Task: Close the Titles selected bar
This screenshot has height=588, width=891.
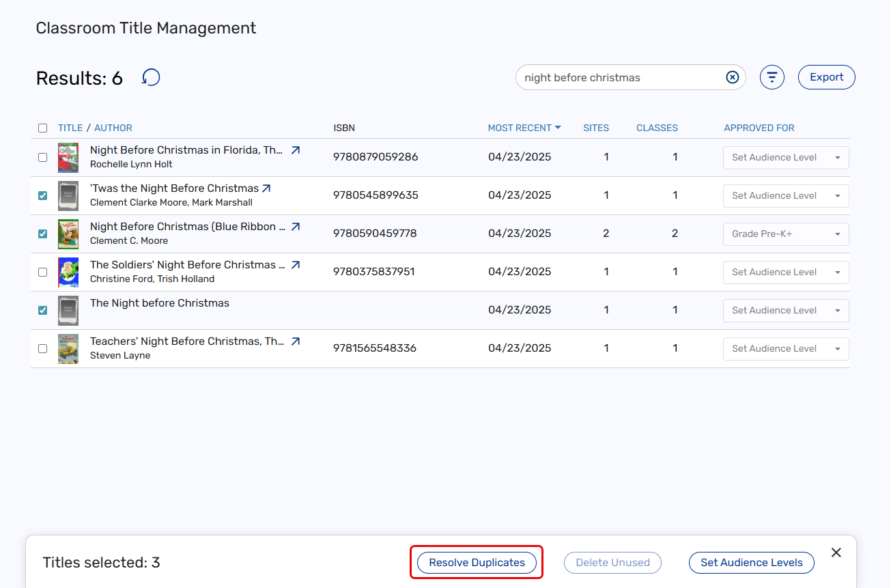Action: 836,552
